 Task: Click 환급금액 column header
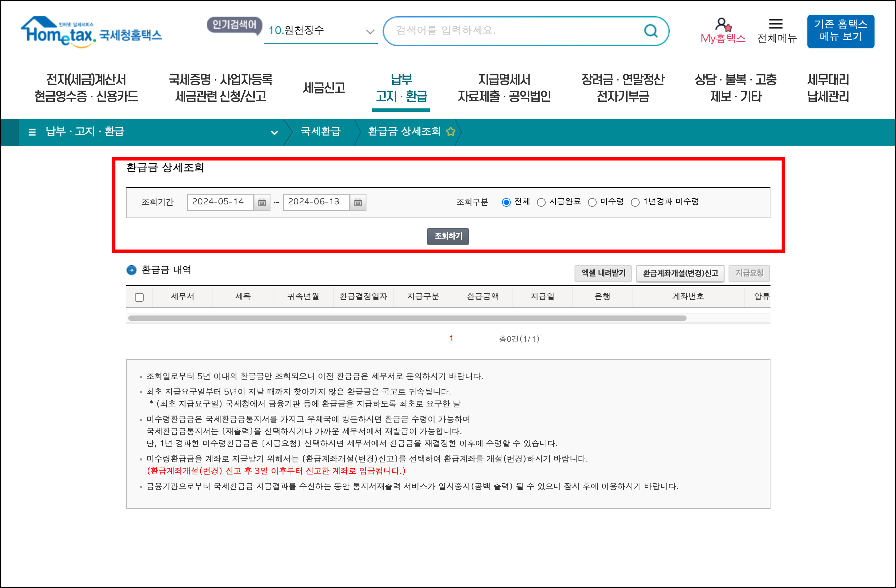click(483, 297)
